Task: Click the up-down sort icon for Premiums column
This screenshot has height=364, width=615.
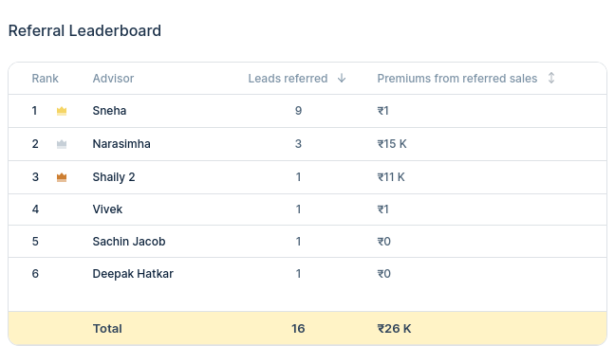Action: click(x=551, y=78)
